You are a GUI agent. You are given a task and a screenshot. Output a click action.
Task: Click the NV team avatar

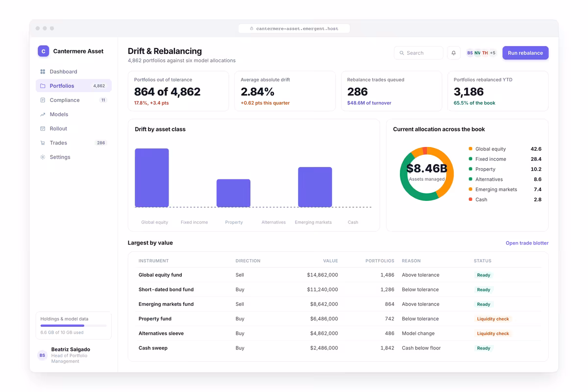click(477, 53)
